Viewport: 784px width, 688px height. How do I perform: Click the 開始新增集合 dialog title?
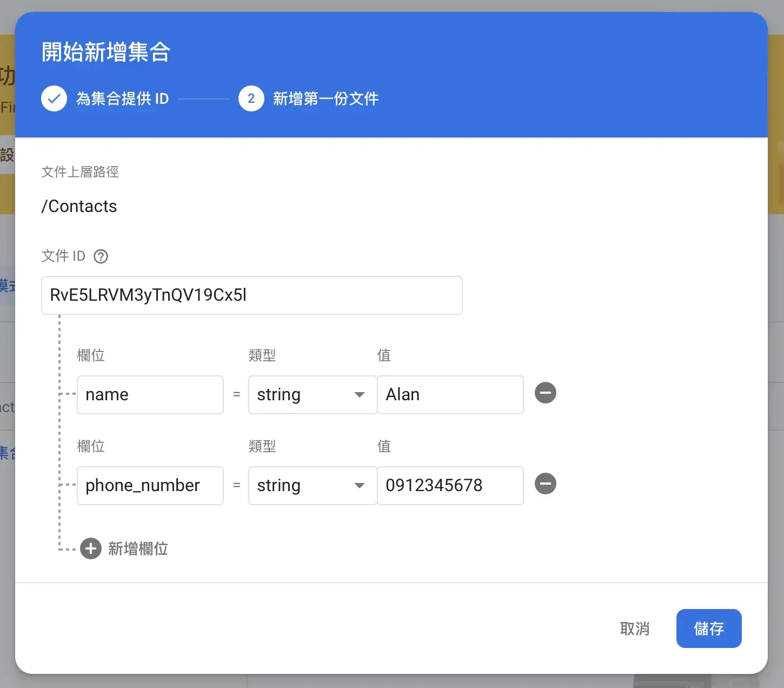point(106,52)
